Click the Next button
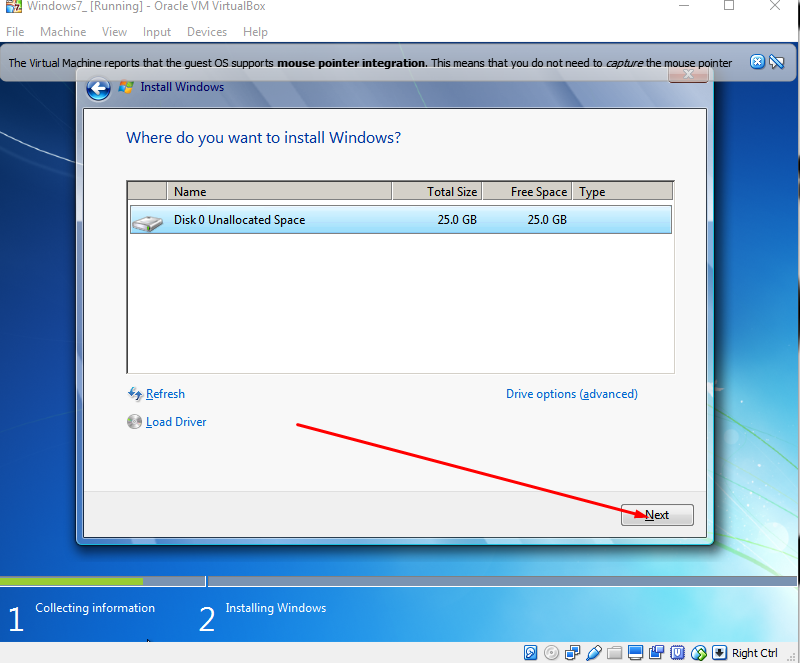This screenshot has width=800, height=663. click(657, 514)
